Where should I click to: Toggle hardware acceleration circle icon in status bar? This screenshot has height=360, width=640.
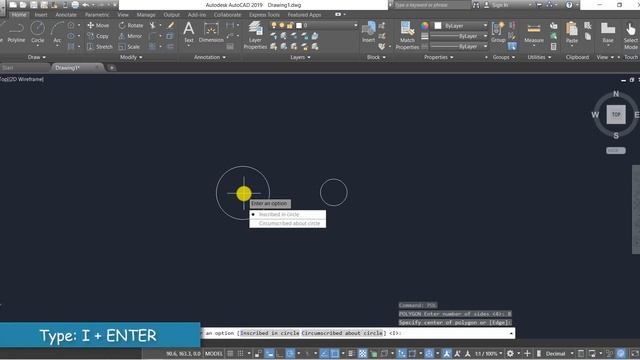click(x=621, y=353)
